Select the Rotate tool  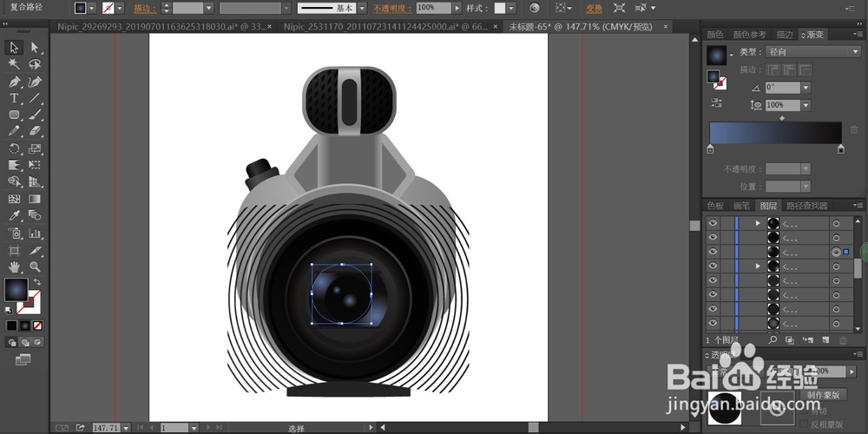(x=15, y=148)
